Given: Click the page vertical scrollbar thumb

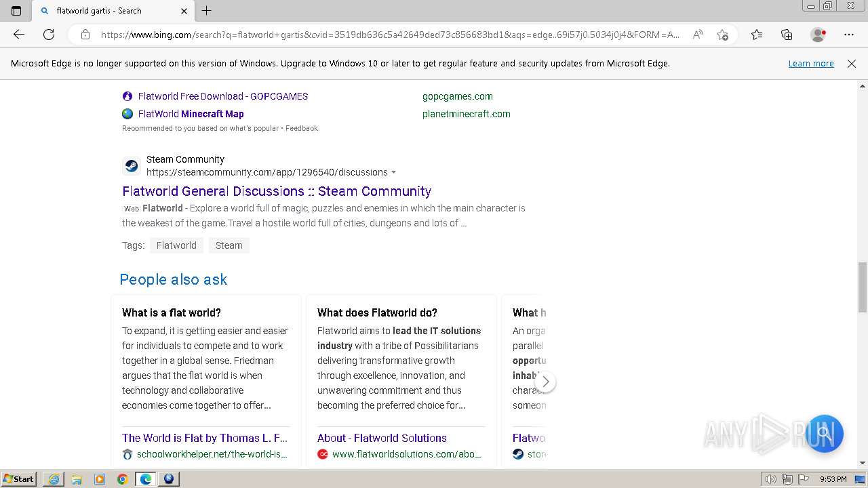Looking at the screenshot, I should tap(863, 287).
